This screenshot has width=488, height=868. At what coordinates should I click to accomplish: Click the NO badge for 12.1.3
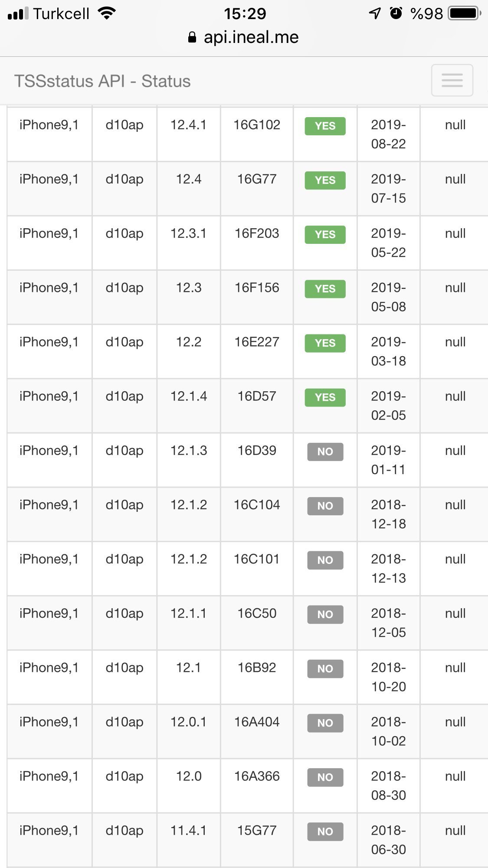click(325, 452)
